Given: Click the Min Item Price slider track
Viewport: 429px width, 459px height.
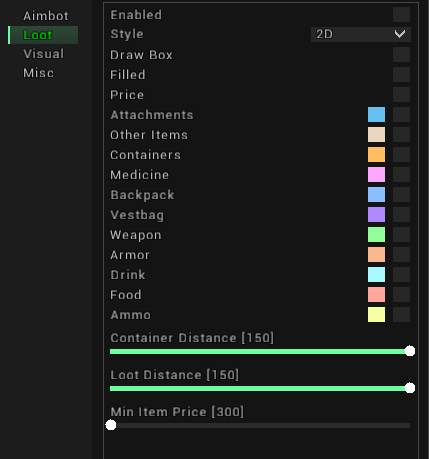Looking at the screenshot, I should tap(260, 425).
